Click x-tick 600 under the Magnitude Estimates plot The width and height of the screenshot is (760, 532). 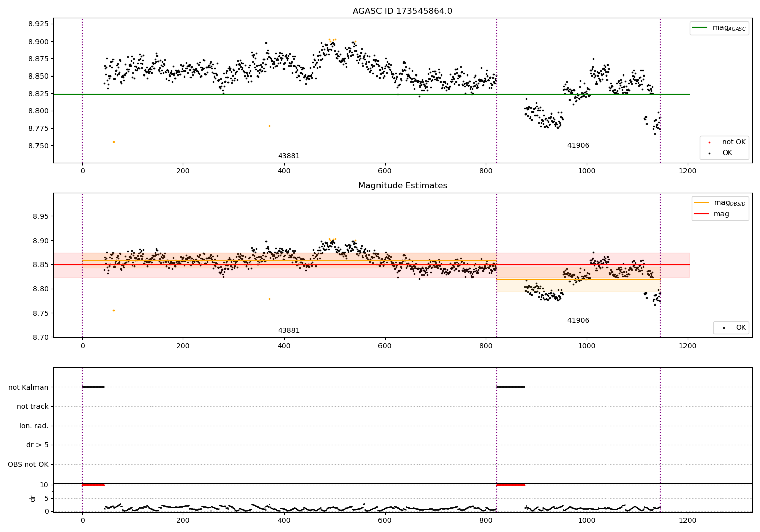pyautogui.click(x=385, y=346)
